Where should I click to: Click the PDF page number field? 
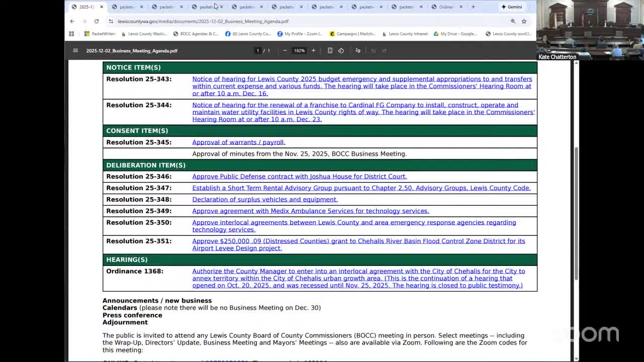(258, 50)
